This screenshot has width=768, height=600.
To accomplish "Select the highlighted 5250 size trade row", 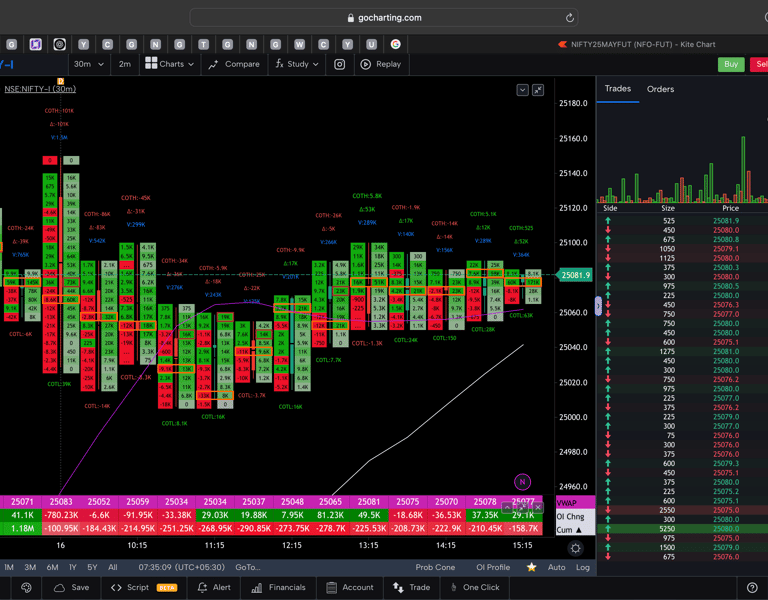I will (x=682, y=529).
